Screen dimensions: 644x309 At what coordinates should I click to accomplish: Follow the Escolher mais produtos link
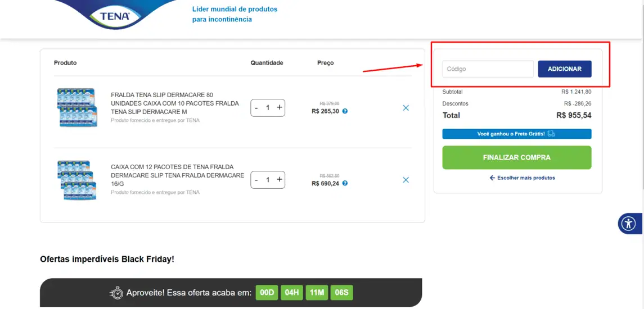[x=522, y=178]
